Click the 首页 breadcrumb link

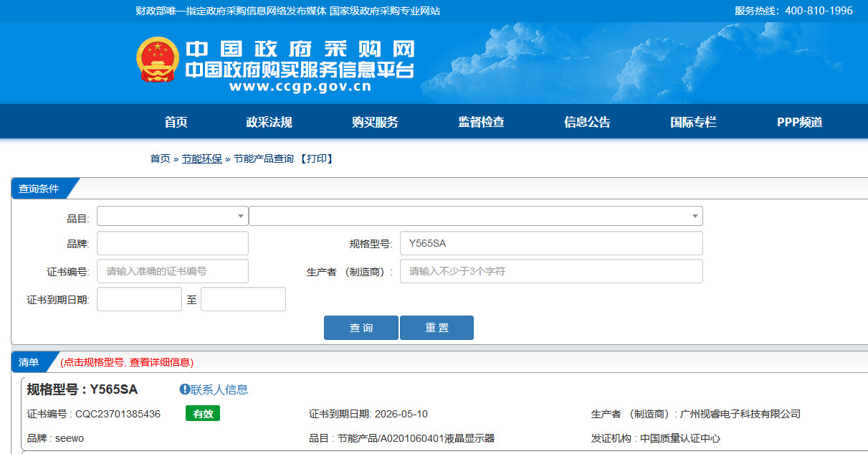160,159
